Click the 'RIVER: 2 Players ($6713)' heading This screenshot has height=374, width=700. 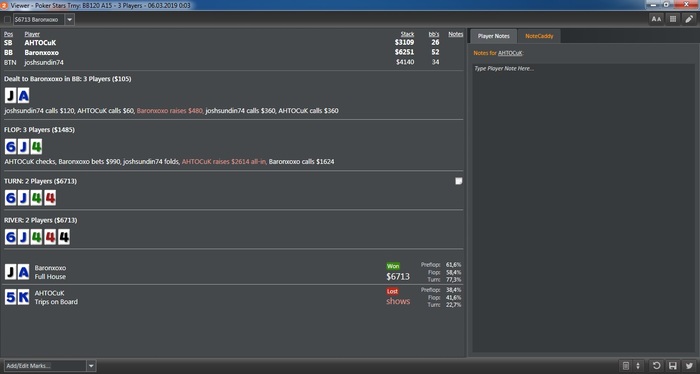pos(40,220)
